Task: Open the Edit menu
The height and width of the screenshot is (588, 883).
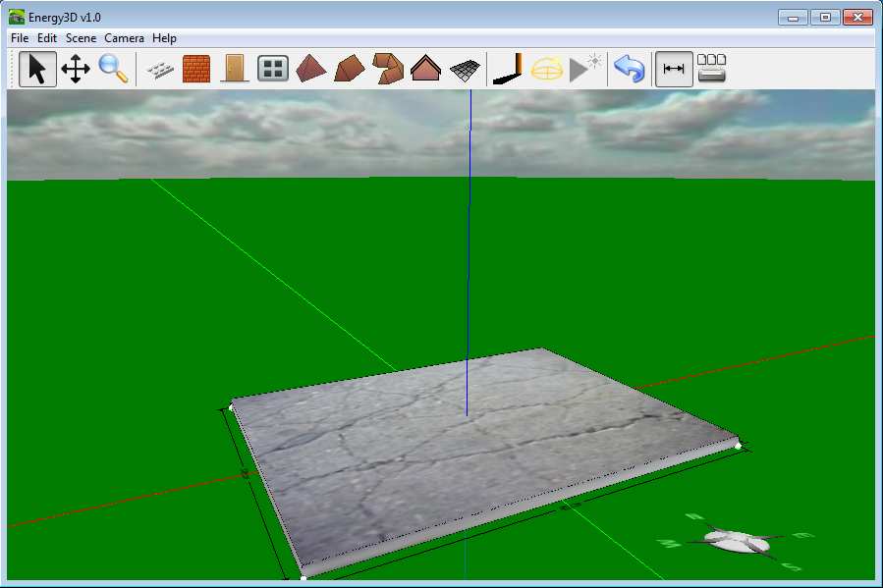Action: 47,38
